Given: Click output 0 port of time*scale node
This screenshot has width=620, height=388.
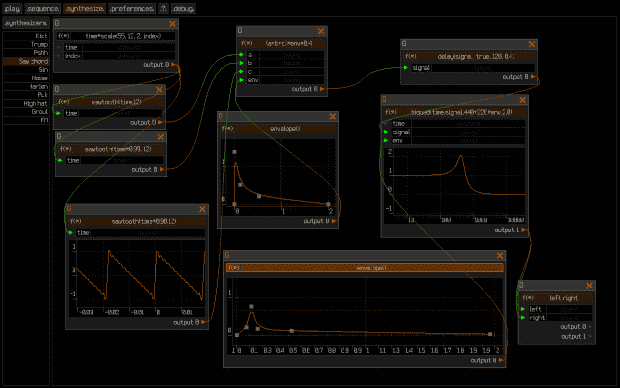Looking at the screenshot, I should coord(173,64).
